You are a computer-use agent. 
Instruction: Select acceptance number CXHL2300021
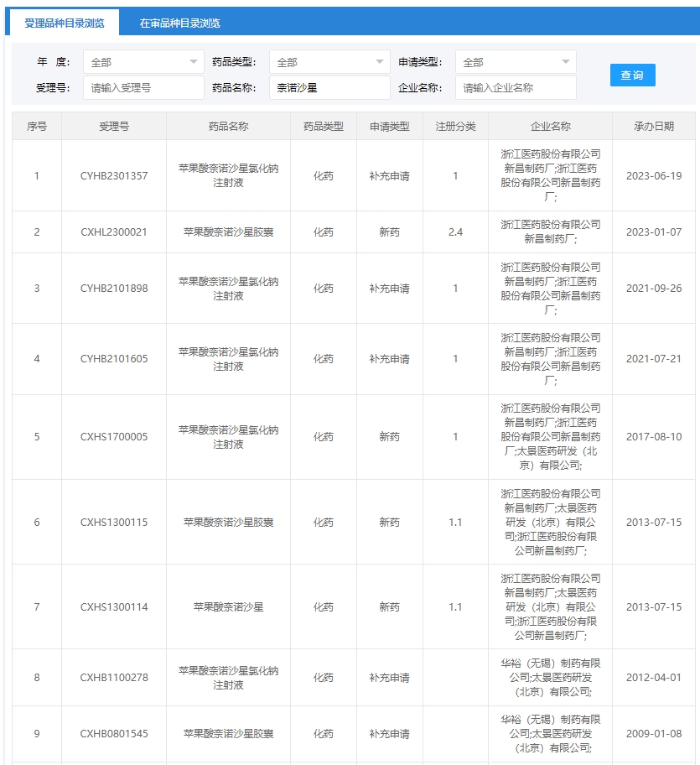point(114,232)
